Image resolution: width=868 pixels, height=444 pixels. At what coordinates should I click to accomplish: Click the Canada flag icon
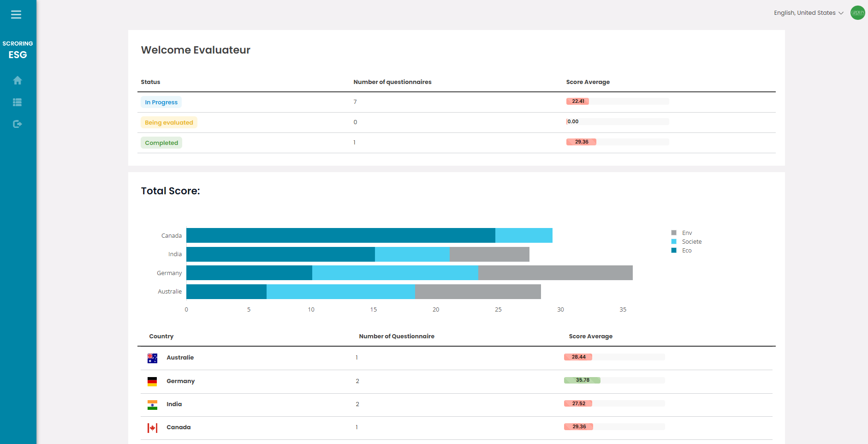click(x=152, y=428)
